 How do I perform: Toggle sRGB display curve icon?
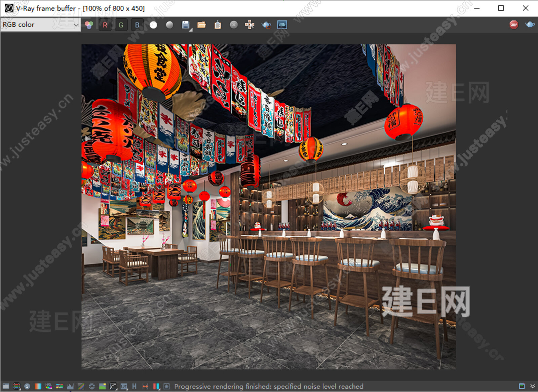click(x=113, y=386)
